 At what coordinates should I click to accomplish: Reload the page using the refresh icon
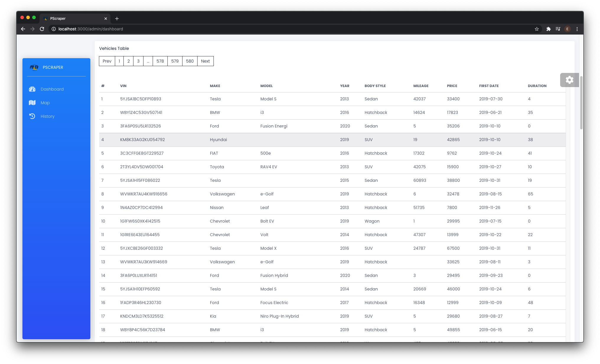42,29
